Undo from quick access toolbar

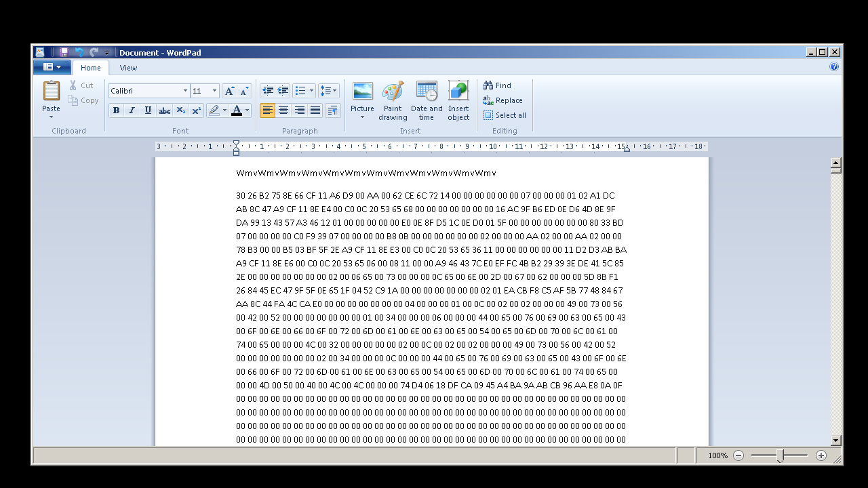tap(79, 52)
